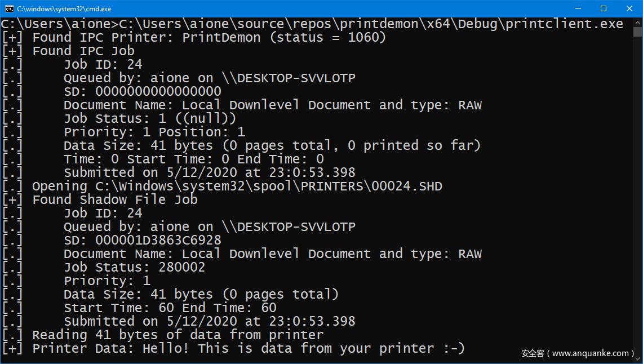Maximize the cmd.exe window
Viewport: 643px width, 364px height.
click(x=604, y=8)
